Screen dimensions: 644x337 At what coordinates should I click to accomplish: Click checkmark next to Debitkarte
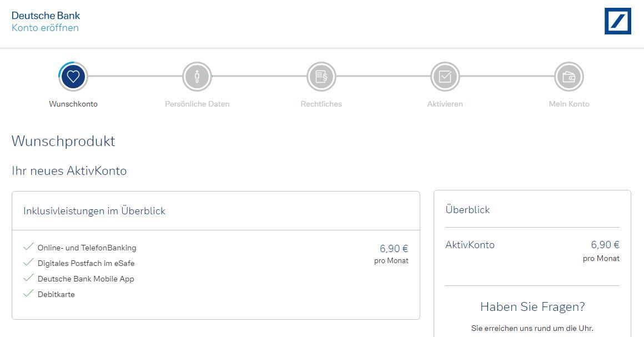[29, 294]
